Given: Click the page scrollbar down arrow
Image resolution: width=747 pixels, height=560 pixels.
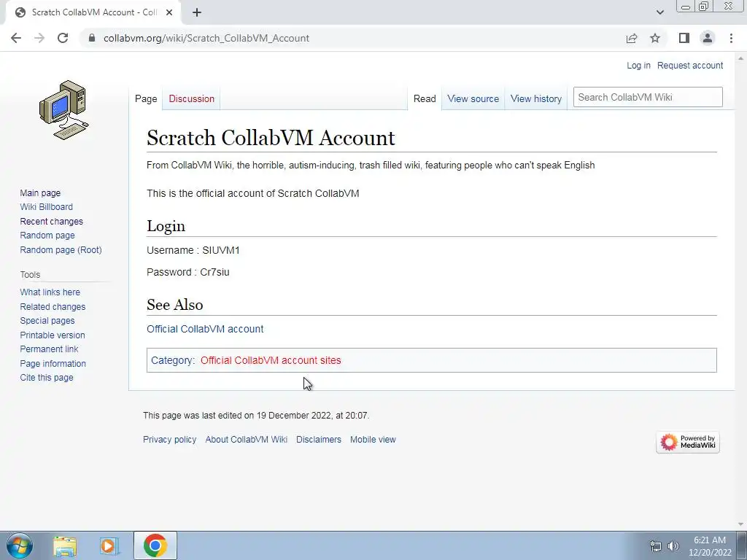Looking at the screenshot, I should 741,524.
